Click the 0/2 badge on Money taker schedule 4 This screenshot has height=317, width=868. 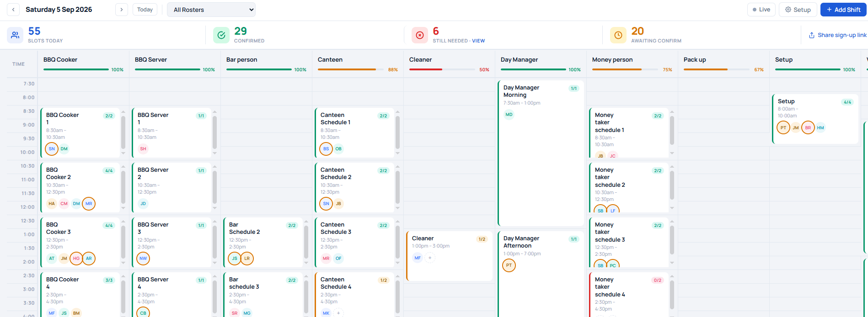[658, 280]
